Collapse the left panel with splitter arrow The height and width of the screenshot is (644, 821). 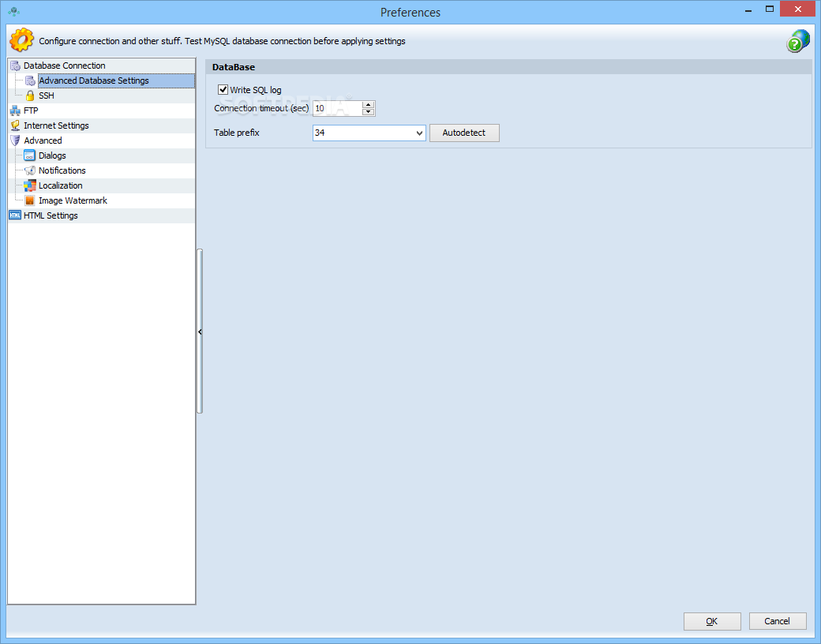[200, 332]
